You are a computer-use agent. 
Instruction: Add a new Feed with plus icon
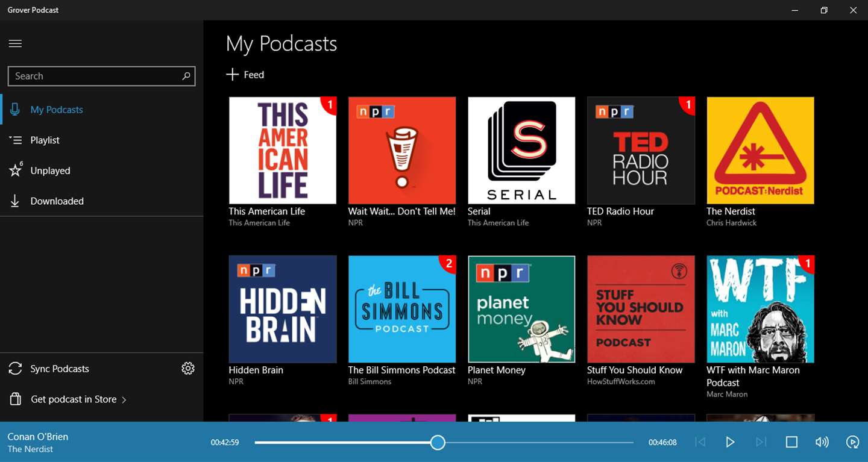coord(245,75)
